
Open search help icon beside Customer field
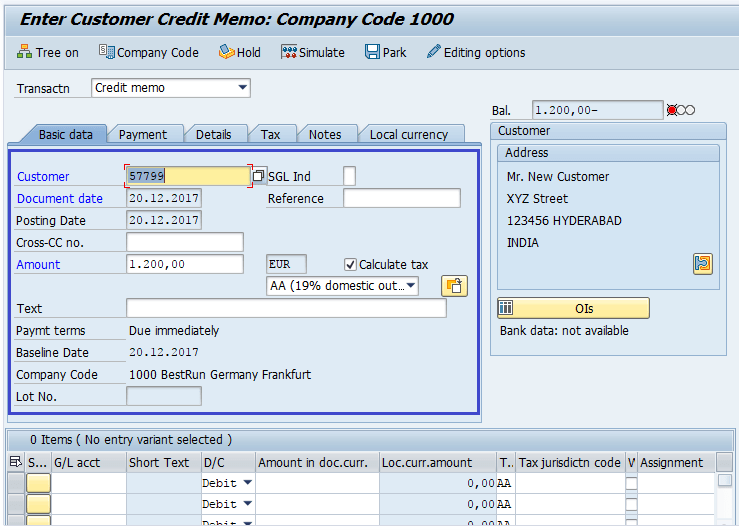(258, 176)
